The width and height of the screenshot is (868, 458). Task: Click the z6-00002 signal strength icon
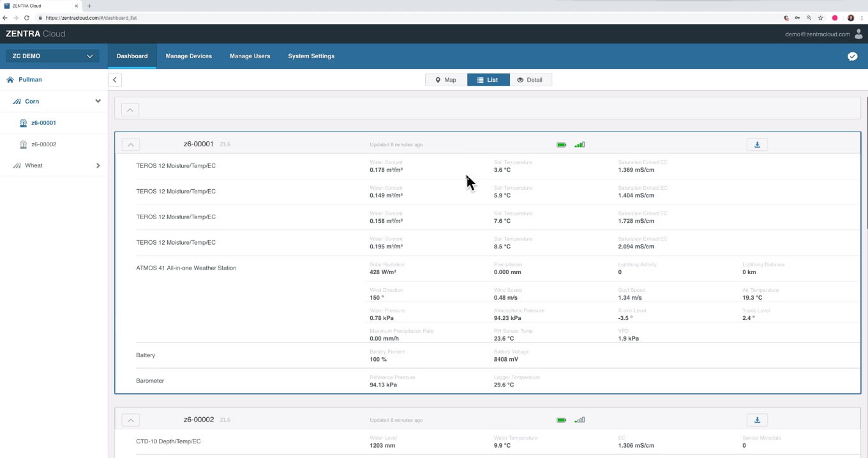(580, 420)
